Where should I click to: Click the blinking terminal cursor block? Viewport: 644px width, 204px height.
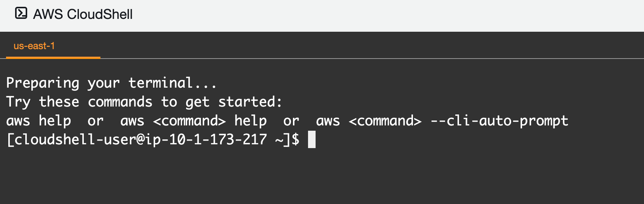[x=312, y=139]
